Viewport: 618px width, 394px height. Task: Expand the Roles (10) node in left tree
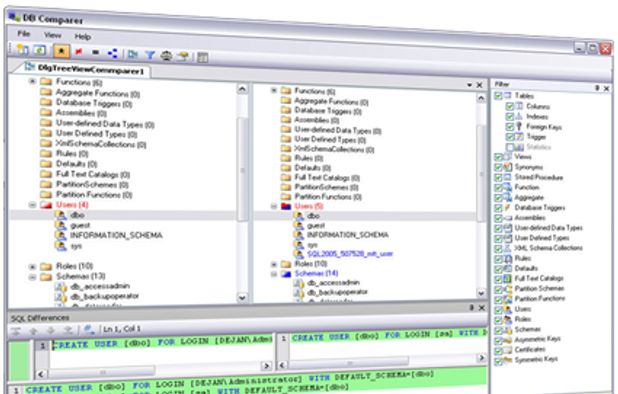(32, 267)
